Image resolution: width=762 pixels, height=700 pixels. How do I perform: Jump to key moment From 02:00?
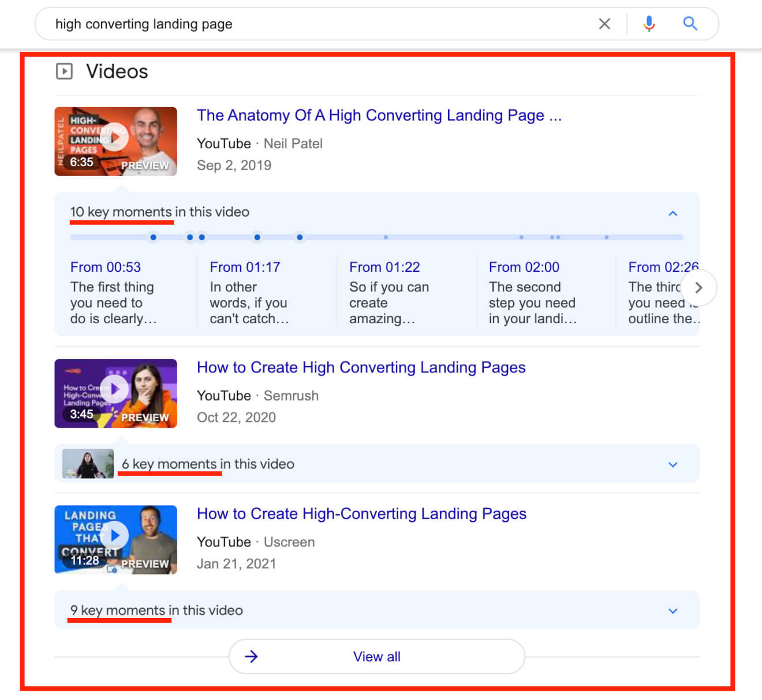click(x=524, y=267)
